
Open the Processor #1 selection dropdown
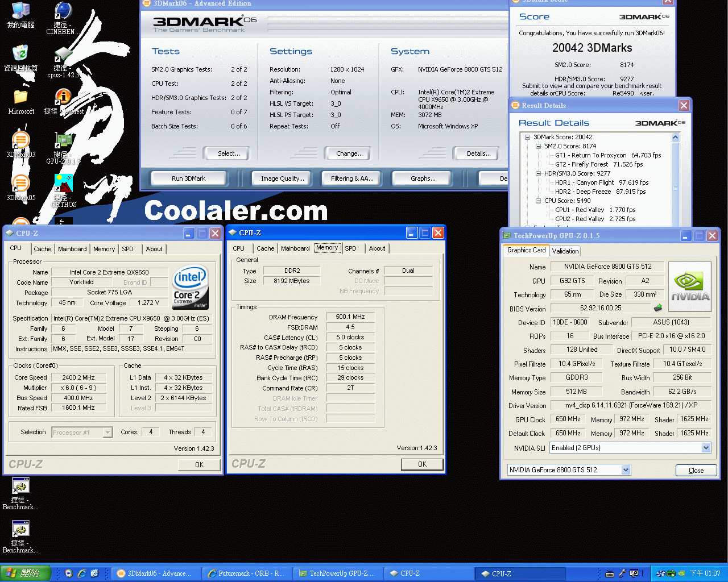tap(107, 433)
